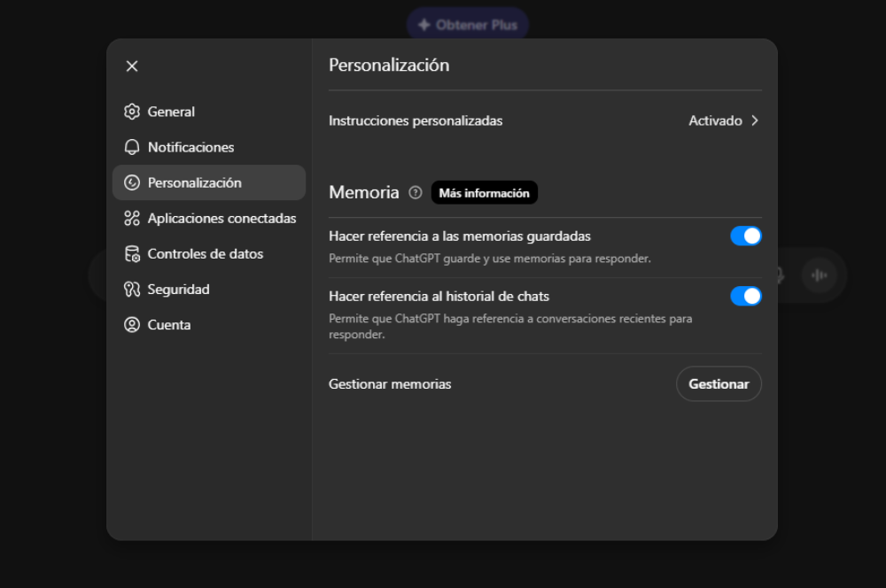
Task: Click the Seguridad keys icon
Action: click(131, 289)
